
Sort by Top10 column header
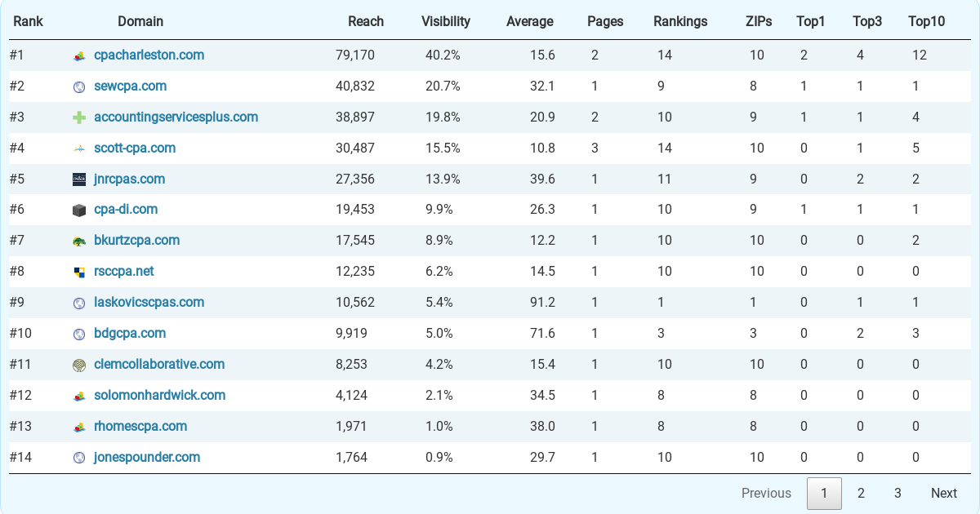(x=926, y=21)
